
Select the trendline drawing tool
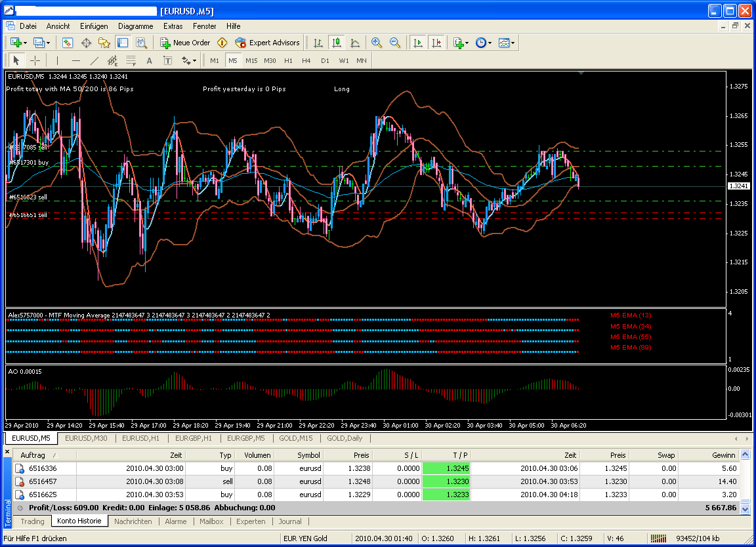[94, 60]
